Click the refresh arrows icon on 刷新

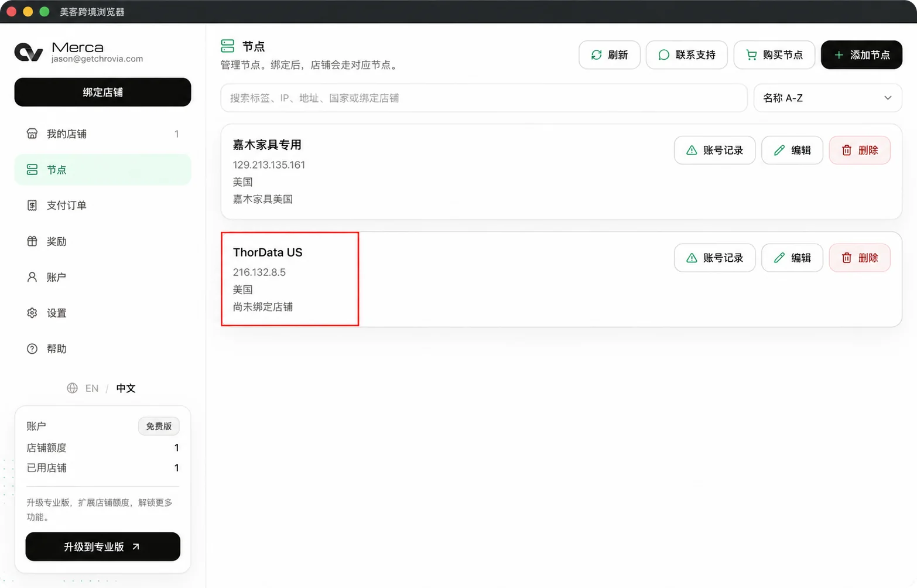click(596, 54)
